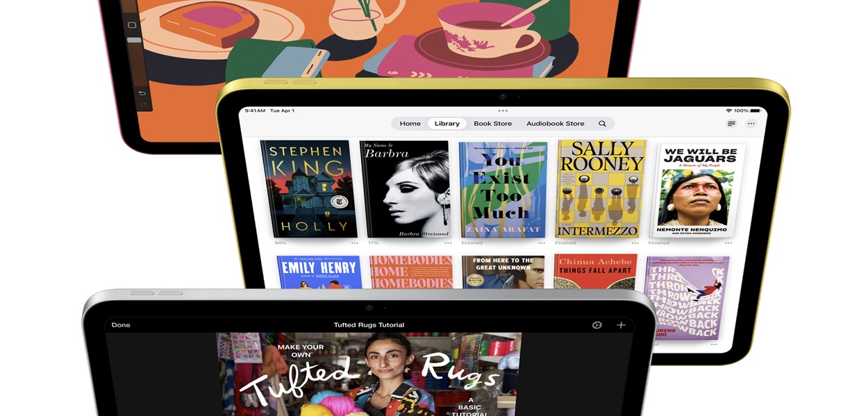Open the more options ellipsis top-right in Books
The height and width of the screenshot is (416, 868).
[x=751, y=124]
